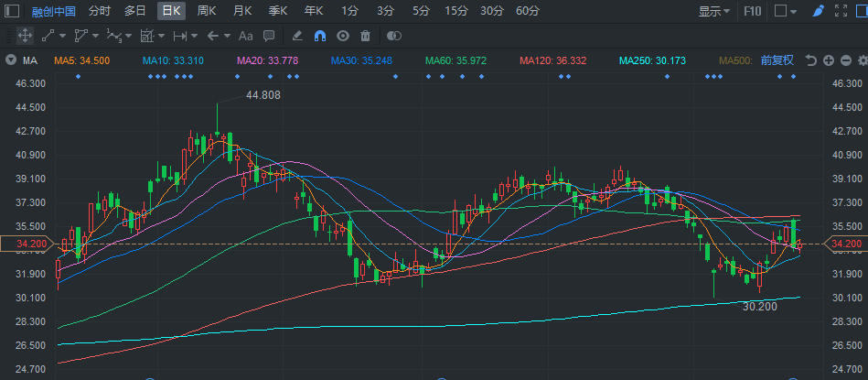The height and width of the screenshot is (380, 868).
Task: Open the arrow marker dropdown arrow
Action: coord(227,36)
